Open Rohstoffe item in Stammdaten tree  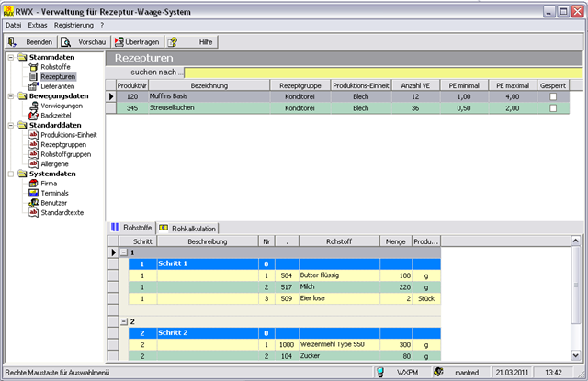pos(56,67)
